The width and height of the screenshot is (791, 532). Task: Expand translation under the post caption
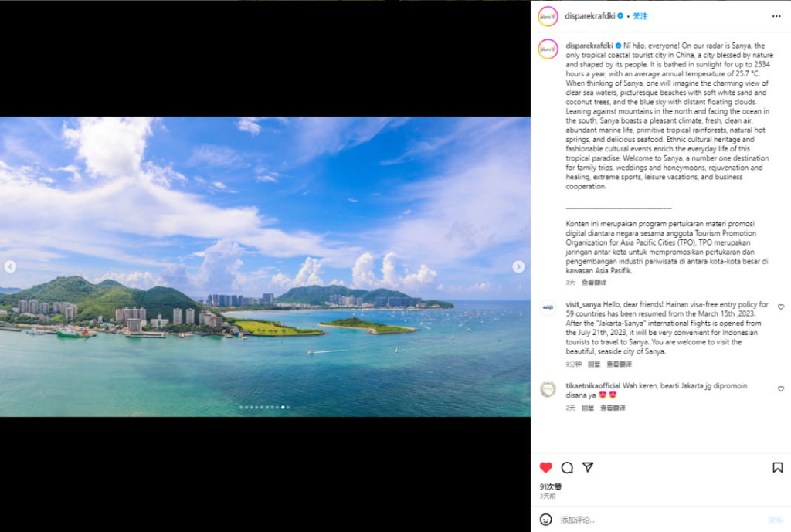[x=594, y=282]
